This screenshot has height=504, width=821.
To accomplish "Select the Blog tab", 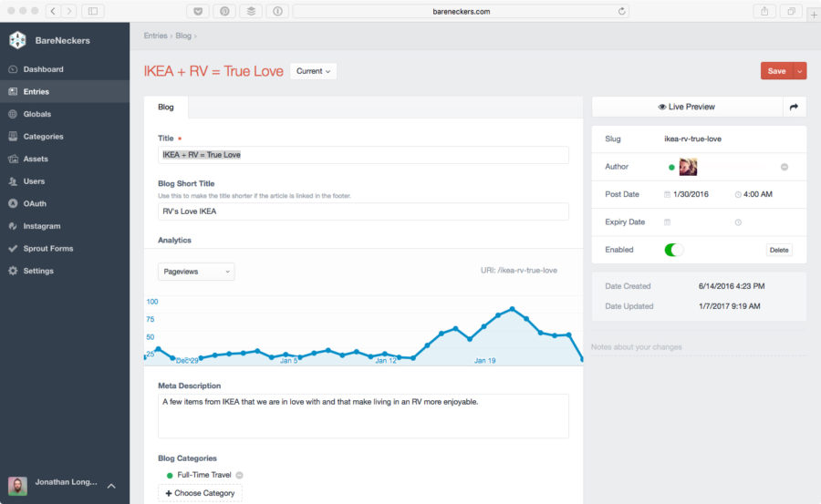I will (166, 107).
